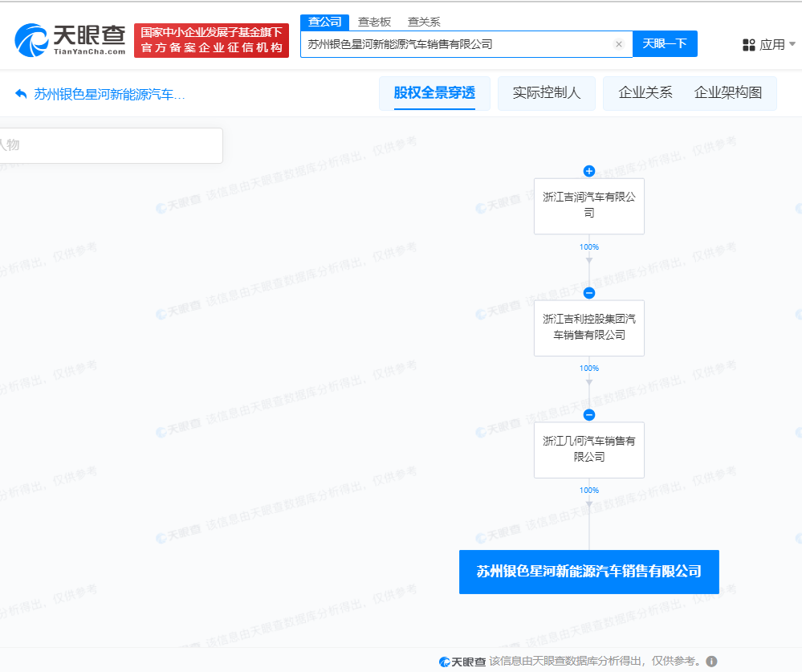Open the 实际控制人 view
802x672 pixels.
pyautogui.click(x=547, y=93)
